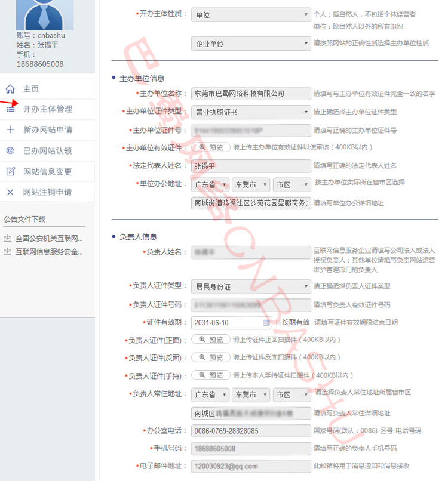Select the 企业单位 dropdown
Screen dimensions: 448x481
click(250, 44)
